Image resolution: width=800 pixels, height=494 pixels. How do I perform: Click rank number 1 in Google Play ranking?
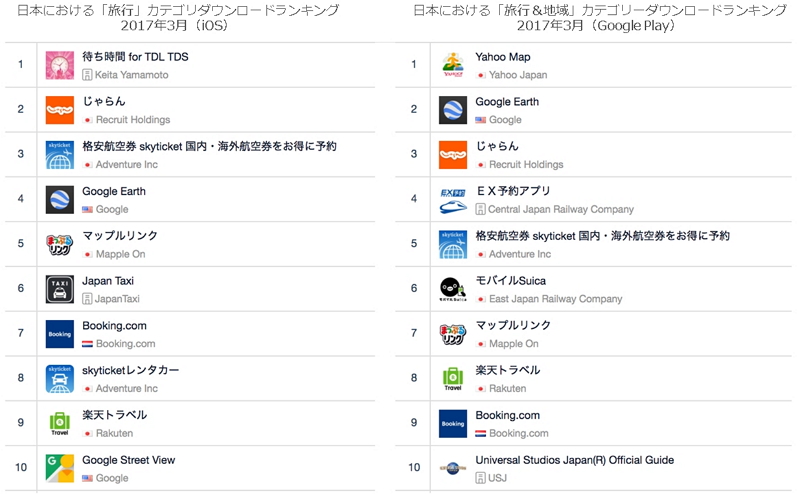pos(414,65)
